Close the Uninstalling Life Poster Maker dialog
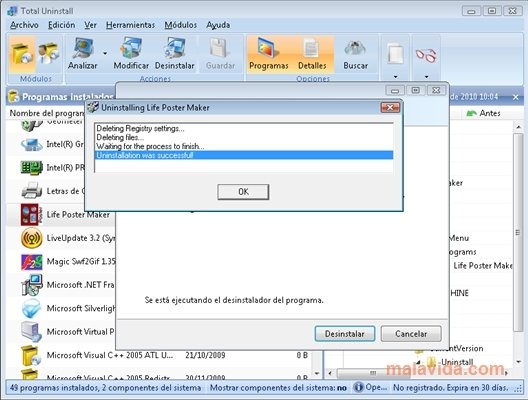This screenshot has height=400, width=528. point(390,108)
